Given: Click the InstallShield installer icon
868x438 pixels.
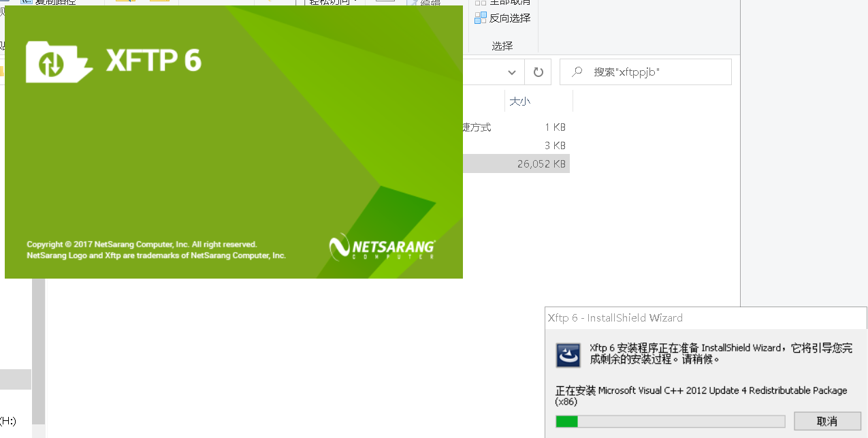Looking at the screenshot, I should click(x=568, y=355).
